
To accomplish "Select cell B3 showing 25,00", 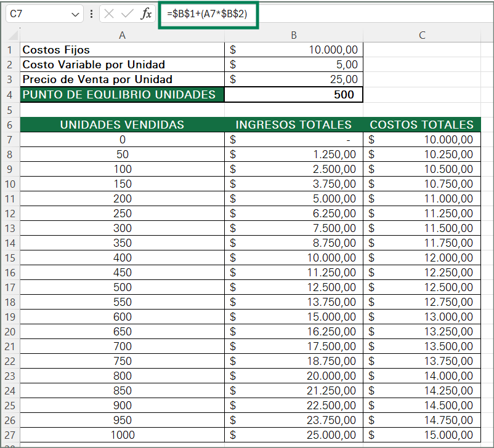I will point(294,79).
